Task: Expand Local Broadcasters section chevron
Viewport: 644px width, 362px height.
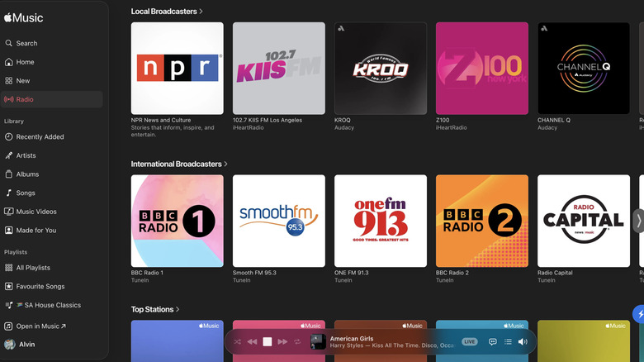Action: [x=201, y=12]
